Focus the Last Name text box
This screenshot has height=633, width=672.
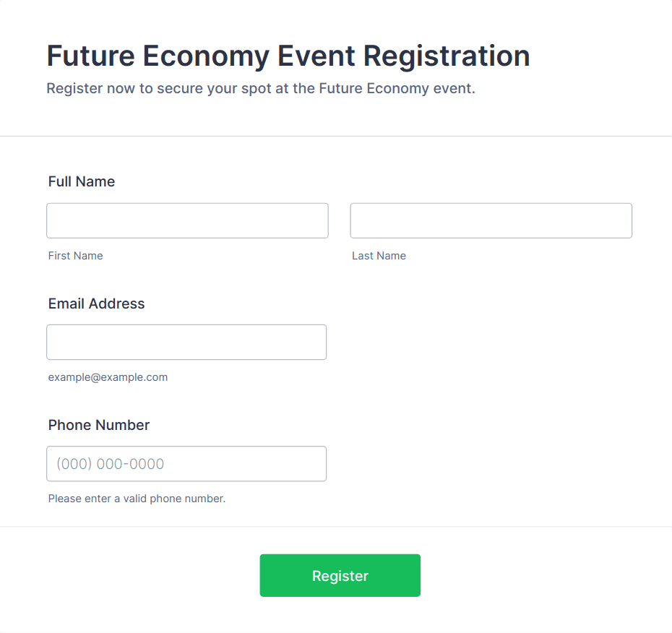pos(491,220)
